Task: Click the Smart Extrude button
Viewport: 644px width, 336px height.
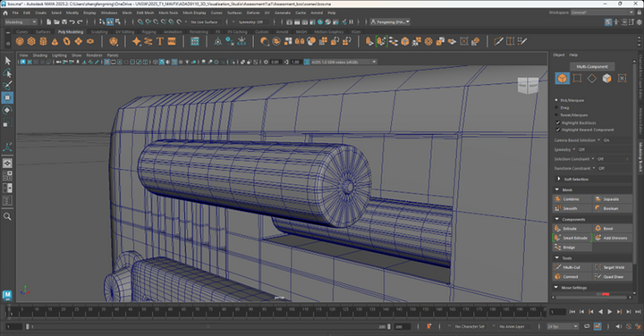Action: pos(572,238)
